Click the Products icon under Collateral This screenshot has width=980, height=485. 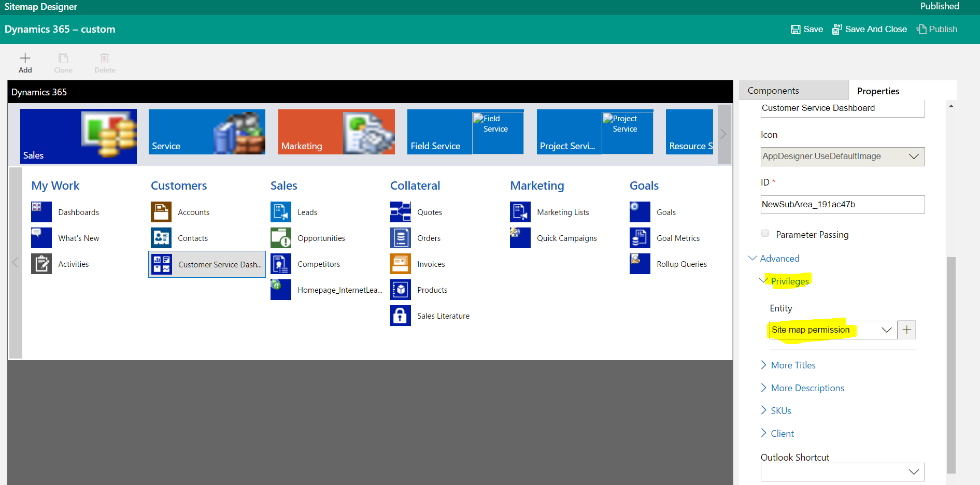pyautogui.click(x=400, y=289)
